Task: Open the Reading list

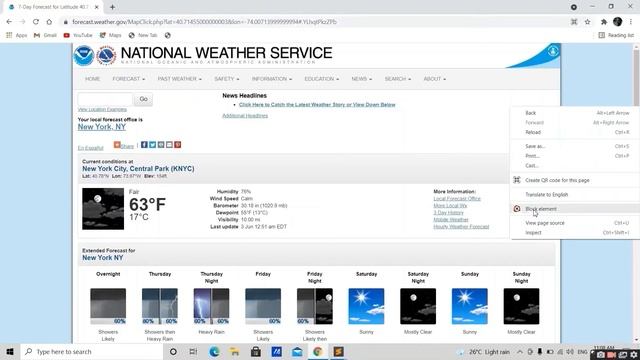Action: [x=616, y=36]
